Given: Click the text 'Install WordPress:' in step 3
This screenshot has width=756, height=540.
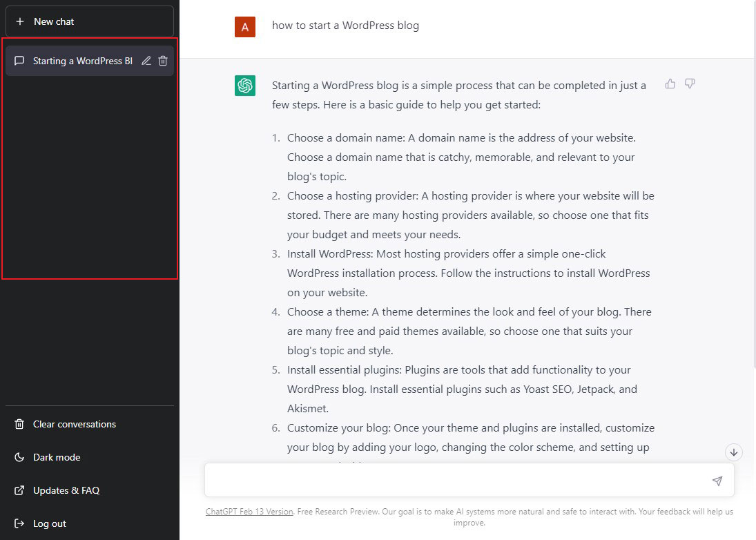Looking at the screenshot, I should click(x=330, y=254).
